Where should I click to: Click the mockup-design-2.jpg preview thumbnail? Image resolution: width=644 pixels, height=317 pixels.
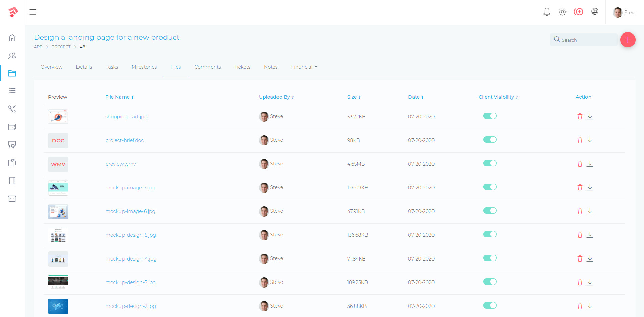pyautogui.click(x=58, y=306)
